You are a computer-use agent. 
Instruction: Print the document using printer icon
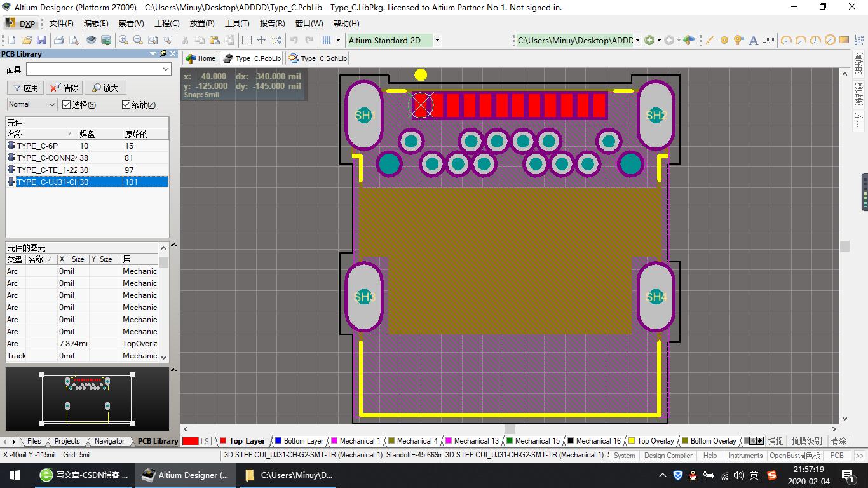tap(59, 40)
